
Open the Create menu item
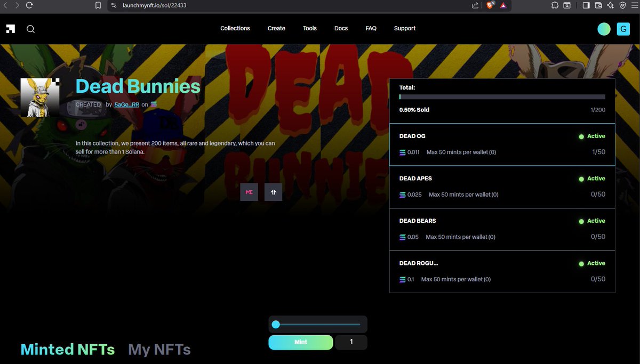(276, 28)
